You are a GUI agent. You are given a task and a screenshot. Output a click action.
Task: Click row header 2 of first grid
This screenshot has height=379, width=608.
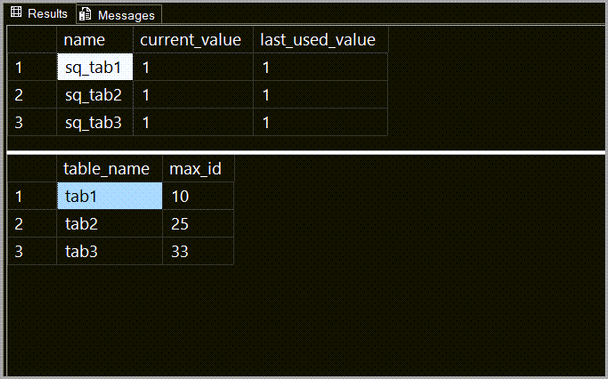point(32,94)
